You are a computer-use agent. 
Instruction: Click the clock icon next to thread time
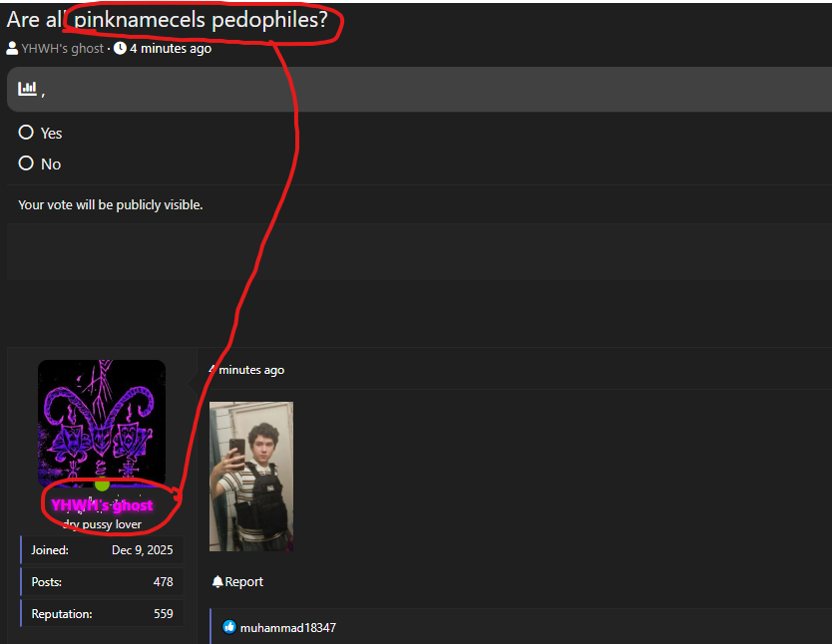[120, 48]
